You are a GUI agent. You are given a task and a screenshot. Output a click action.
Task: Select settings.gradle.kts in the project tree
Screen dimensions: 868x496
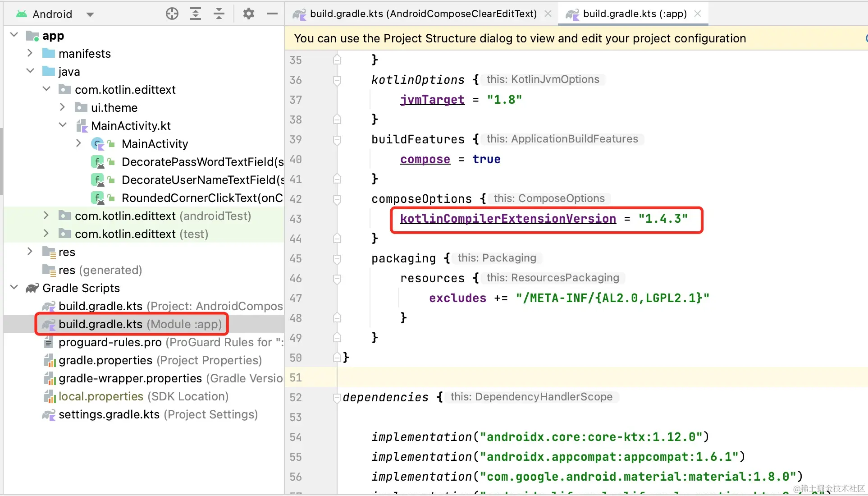(x=109, y=414)
